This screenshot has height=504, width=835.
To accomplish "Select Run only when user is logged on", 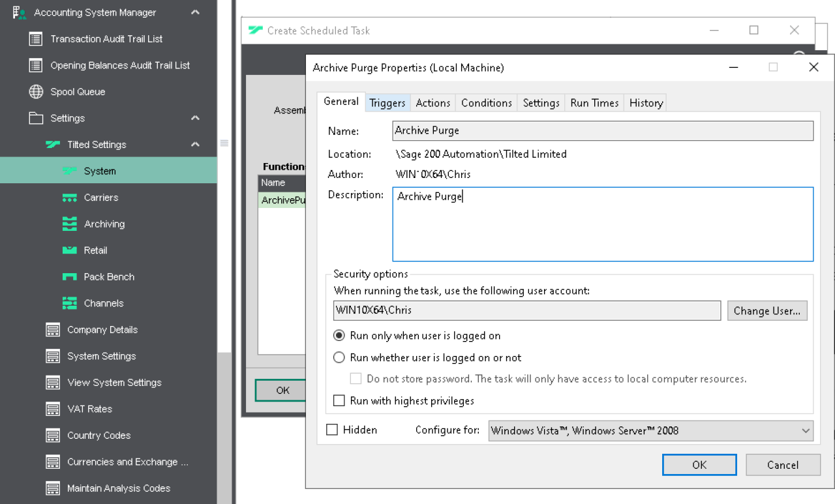I will [x=339, y=336].
